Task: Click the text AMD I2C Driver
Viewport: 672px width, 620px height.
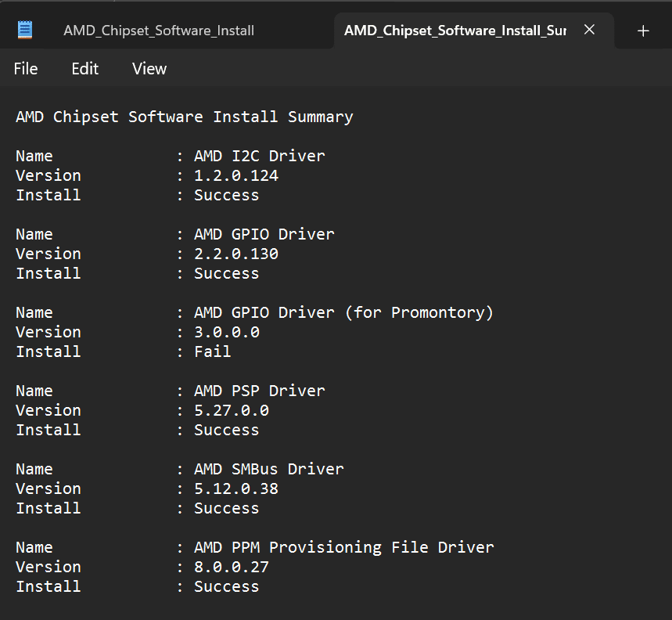Action: [259, 156]
